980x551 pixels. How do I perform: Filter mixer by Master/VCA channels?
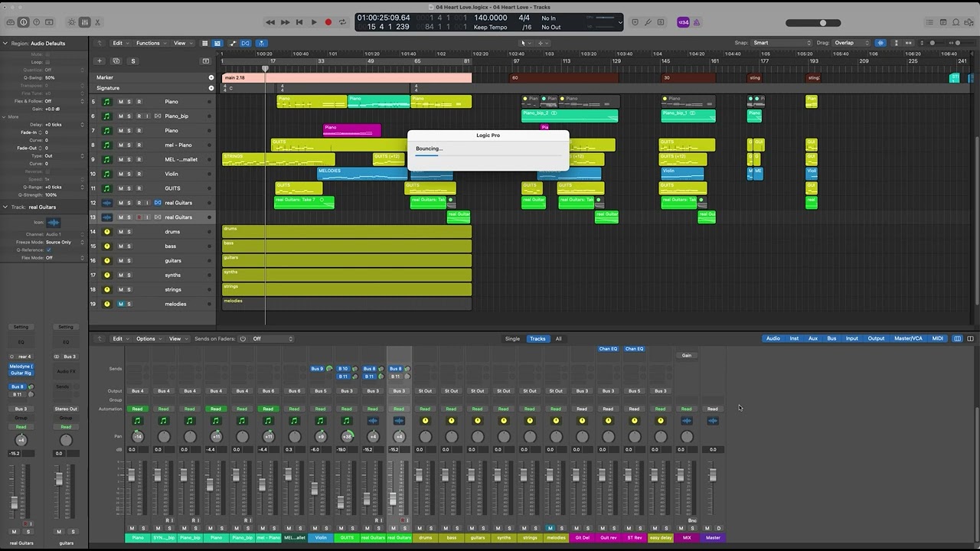[x=908, y=338]
